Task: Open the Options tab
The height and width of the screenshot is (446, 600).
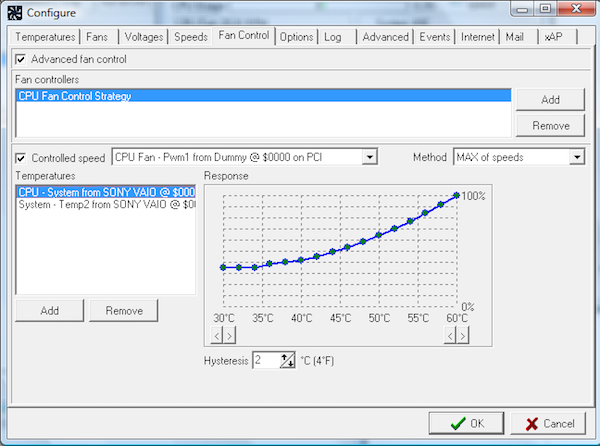Action: coord(297,37)
